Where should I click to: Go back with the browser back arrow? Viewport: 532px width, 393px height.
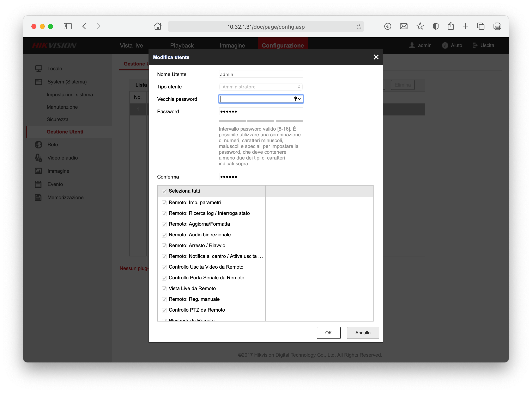(84, 26)
